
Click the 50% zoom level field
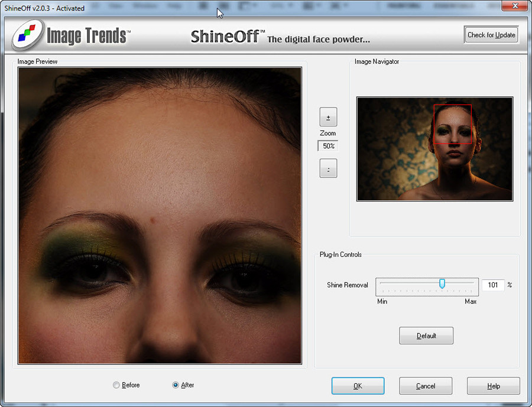(x=328, y=146)
